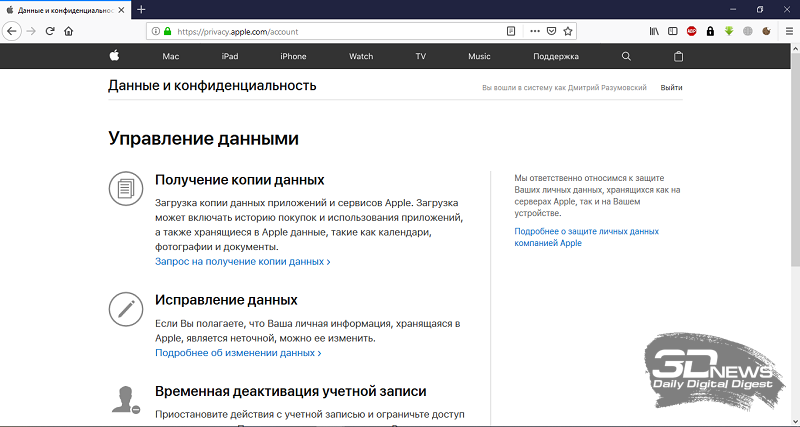Open Apple site search magnifier
This screenshot has height=427, width=800.
point(626,56)
